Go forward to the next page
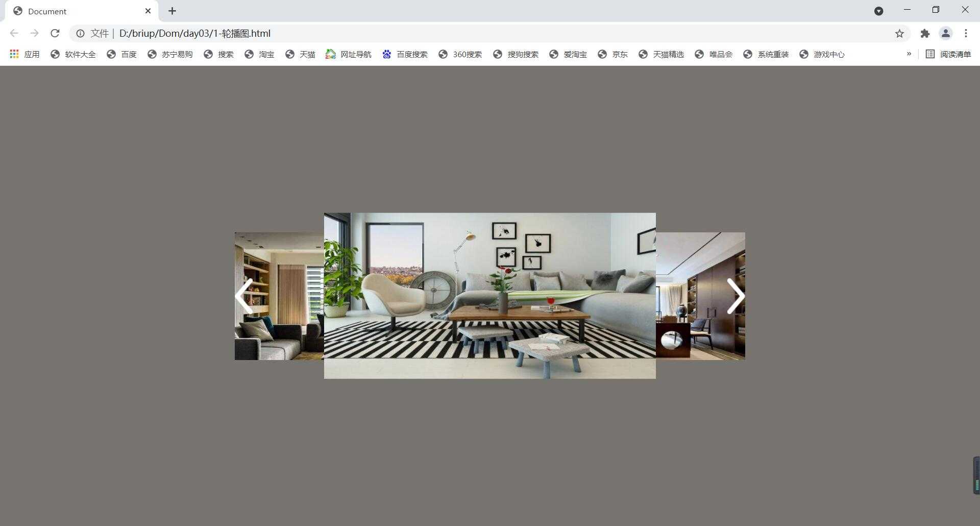 click(x=34, y=33)
